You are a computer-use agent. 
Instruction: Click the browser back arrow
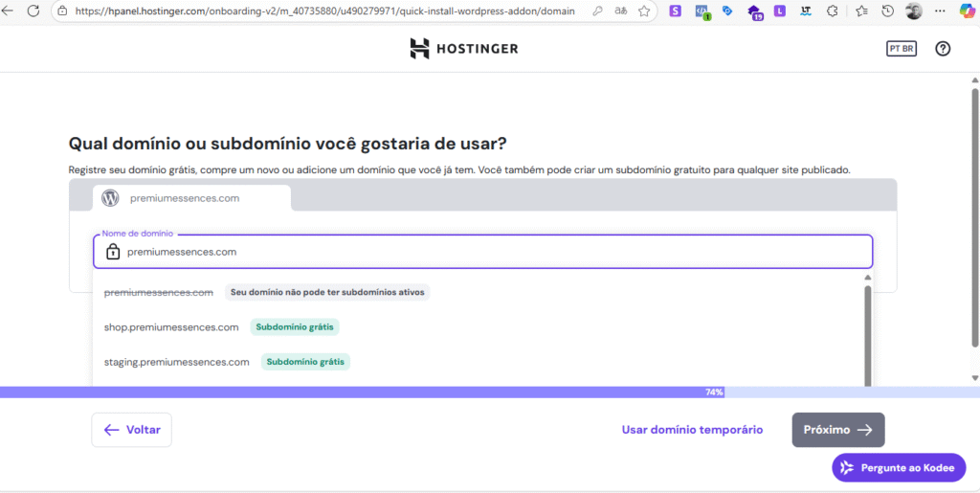coord(8,11)
